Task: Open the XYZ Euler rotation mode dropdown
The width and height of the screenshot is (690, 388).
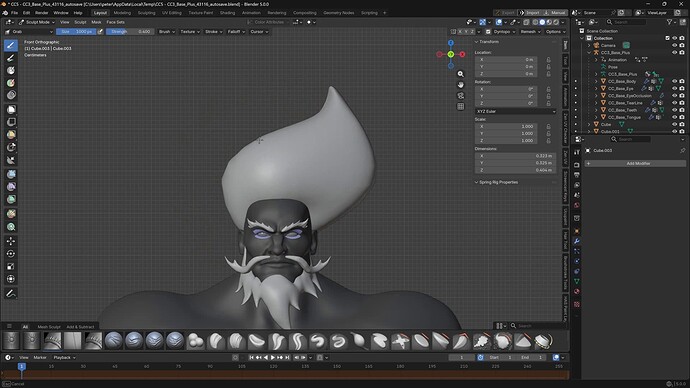Action: (515, 111)
